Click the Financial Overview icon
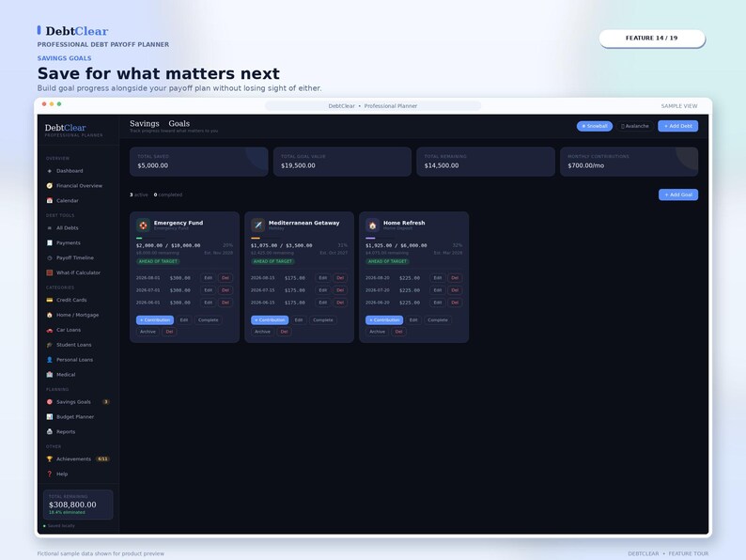The image size is (746, 560). tap(50, 185)
